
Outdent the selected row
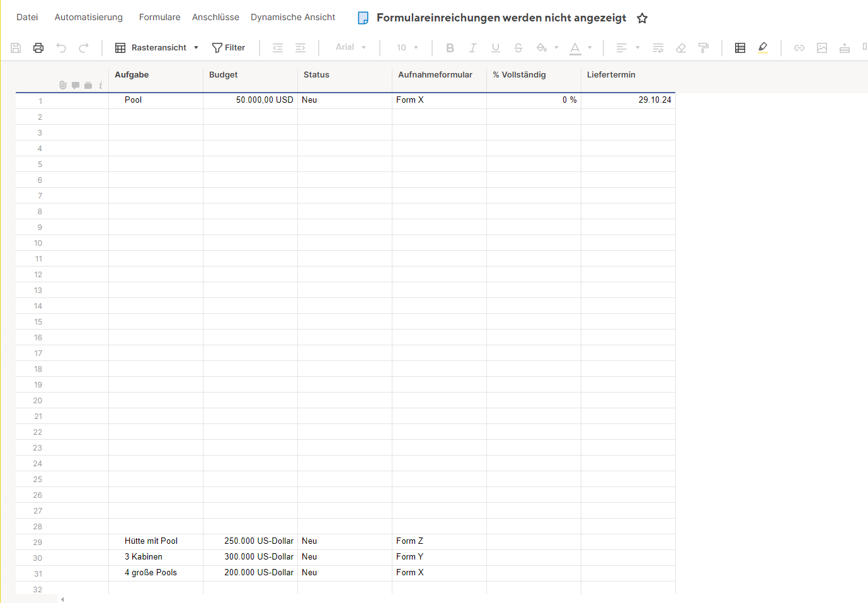tap(278, 48)
